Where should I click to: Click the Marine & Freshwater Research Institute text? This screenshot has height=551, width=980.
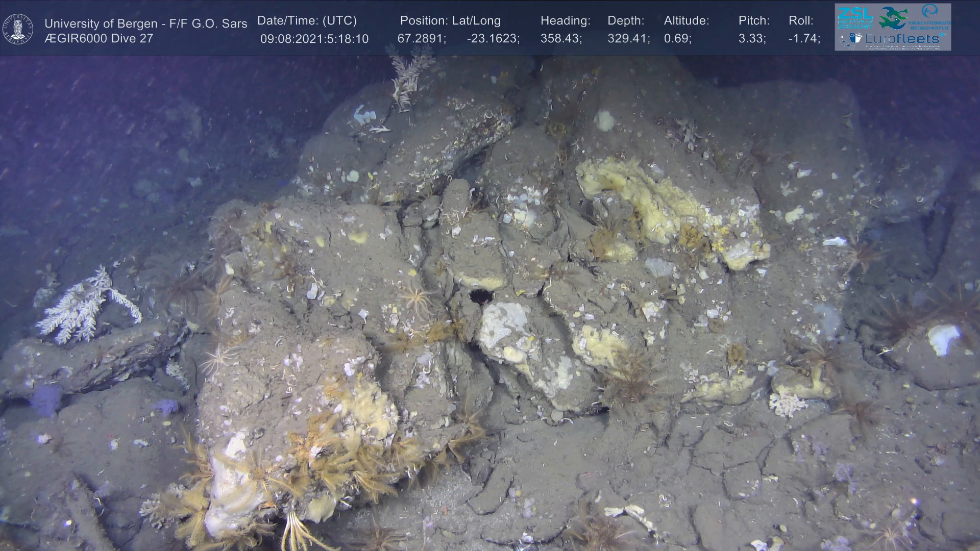[929, 24]
